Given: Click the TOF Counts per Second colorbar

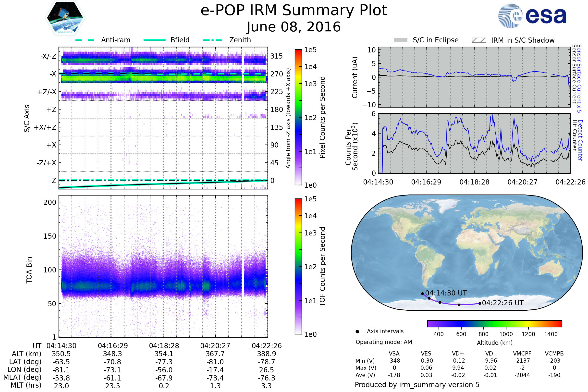Looking at the screenshot, I should (298, 266).
